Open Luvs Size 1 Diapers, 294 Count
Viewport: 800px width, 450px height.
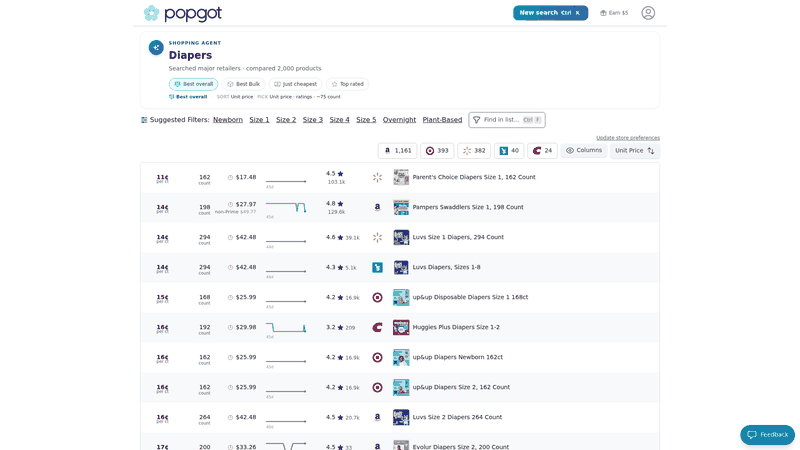coord(458,237)
